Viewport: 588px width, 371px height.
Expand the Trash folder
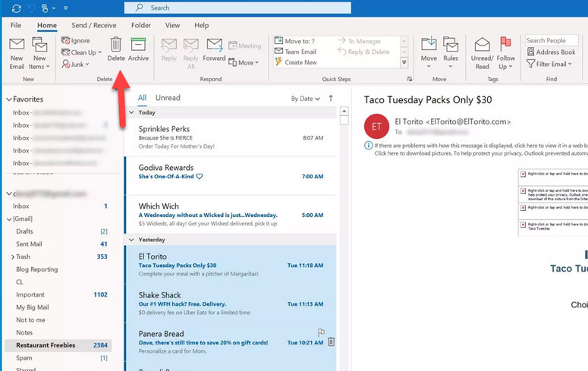tap(12, 257)
